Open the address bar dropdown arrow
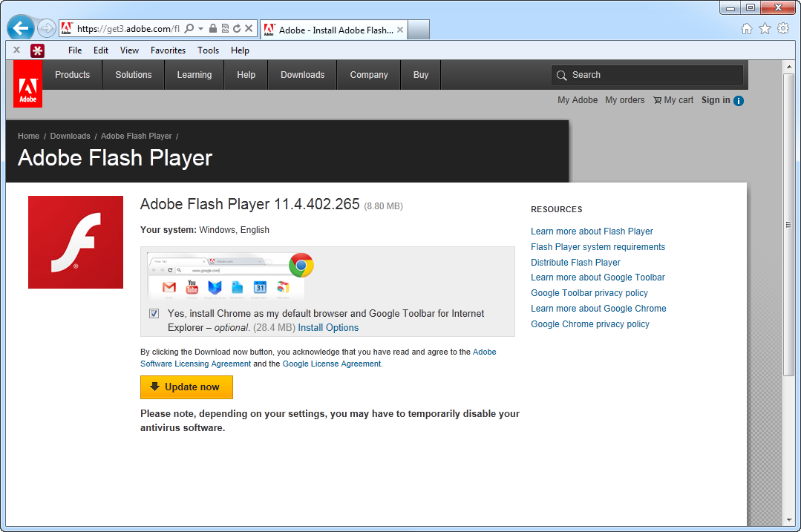801x532 pixels. [x=200, y=29]
